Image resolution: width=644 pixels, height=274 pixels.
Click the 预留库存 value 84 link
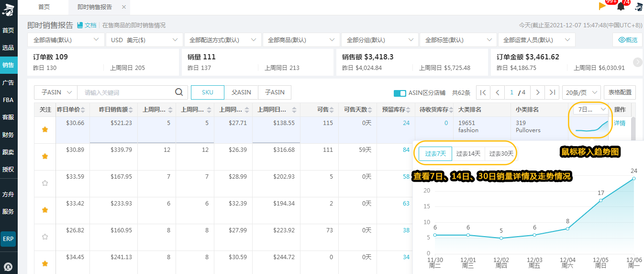click(x=406, y=150)
